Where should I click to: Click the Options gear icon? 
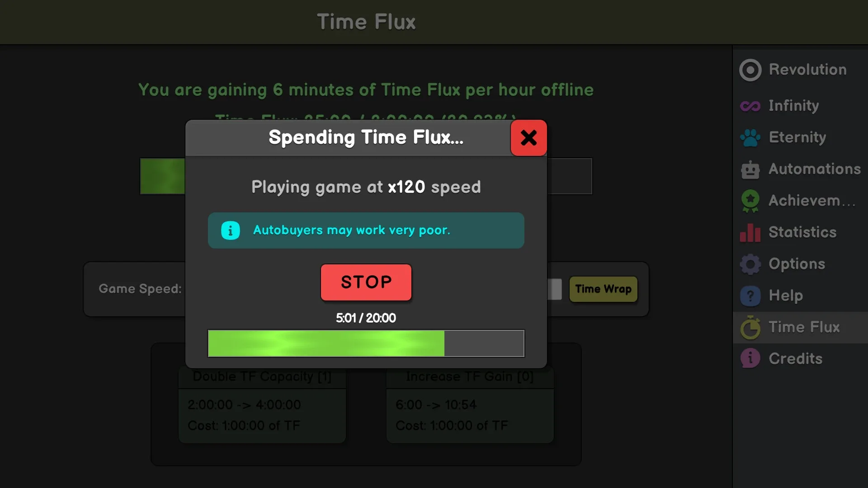750,264
